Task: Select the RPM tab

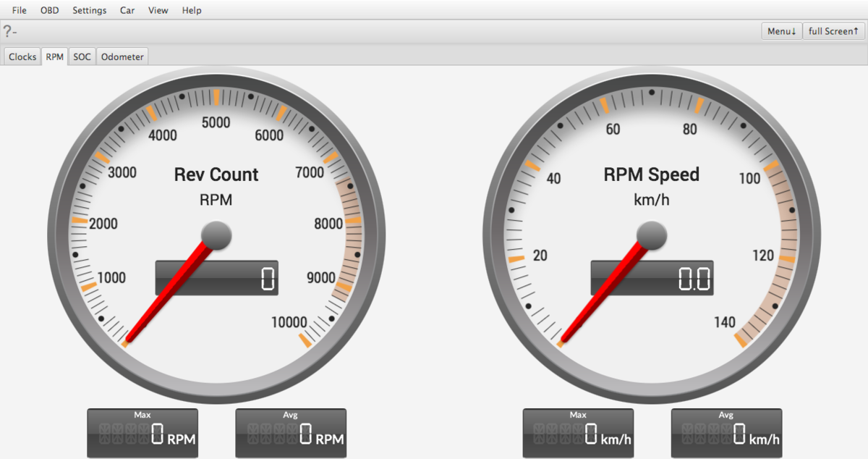Action: pyautogui.click(x=55, y=56)
